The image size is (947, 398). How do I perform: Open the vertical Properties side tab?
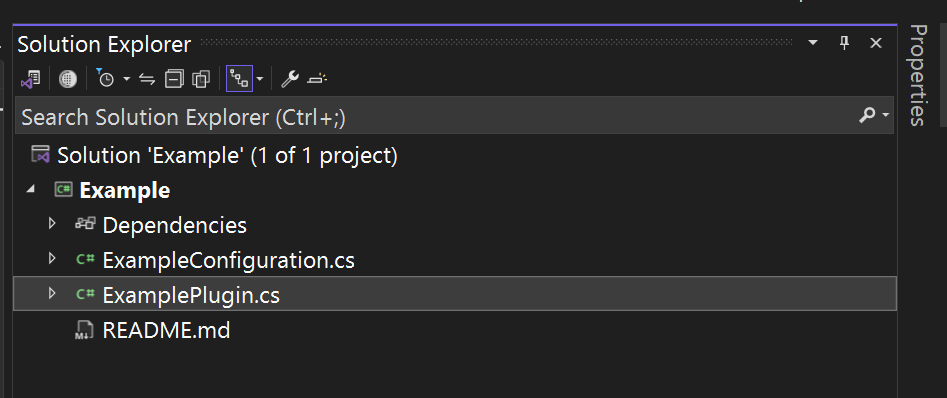(x=917, y=75)
